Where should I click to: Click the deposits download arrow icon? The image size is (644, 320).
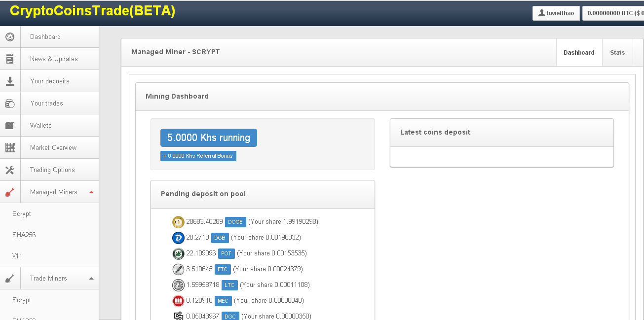point(10,81)
